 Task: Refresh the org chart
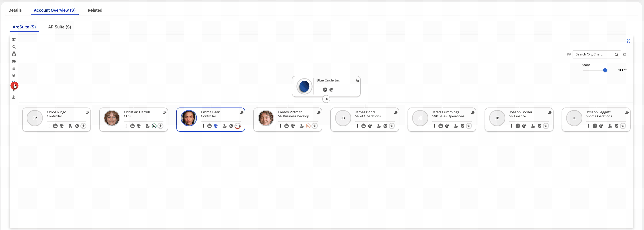pyautogui.click(x=625, y=54)
